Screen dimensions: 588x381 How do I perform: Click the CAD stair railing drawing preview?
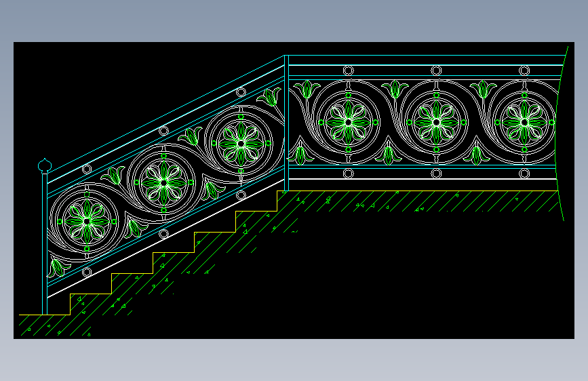(294, 190)
